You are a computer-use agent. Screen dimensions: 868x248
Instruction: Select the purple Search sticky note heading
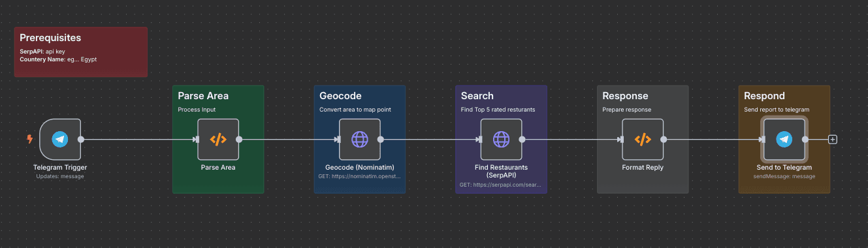click(x=477, y=96)
